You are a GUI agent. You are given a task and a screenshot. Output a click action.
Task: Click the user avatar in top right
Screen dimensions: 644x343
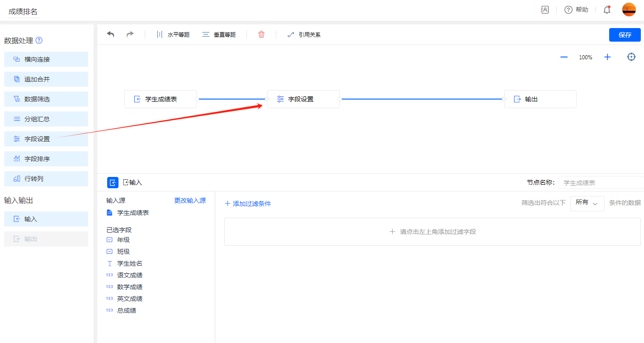click(x=629, y=10)
